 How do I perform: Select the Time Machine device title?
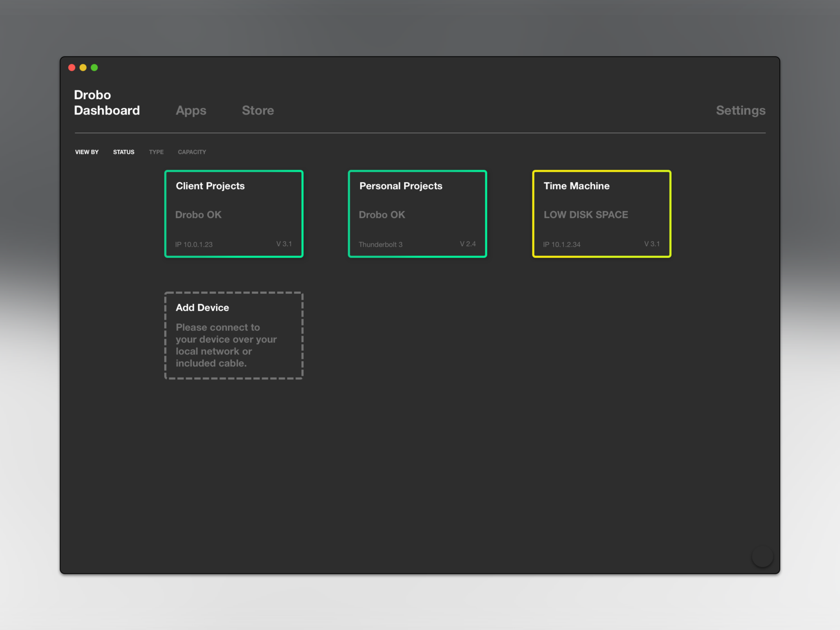click(x=576, y=186)
